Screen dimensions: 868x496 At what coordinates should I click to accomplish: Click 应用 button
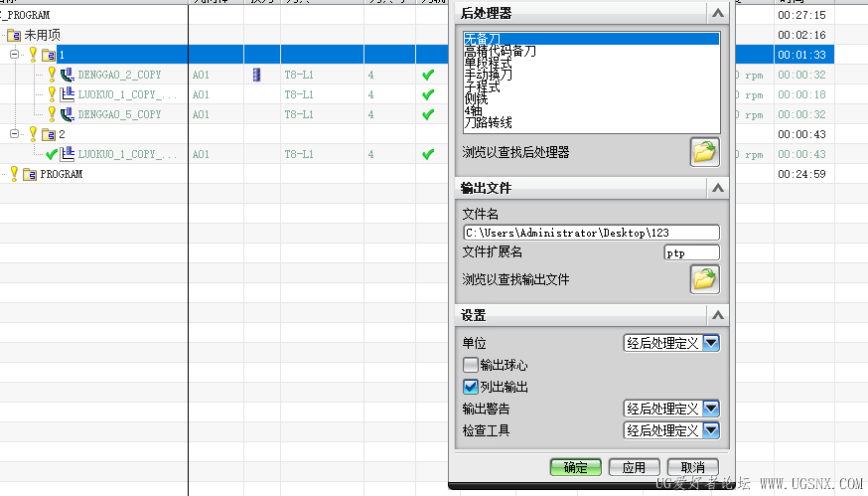point(635,467)
